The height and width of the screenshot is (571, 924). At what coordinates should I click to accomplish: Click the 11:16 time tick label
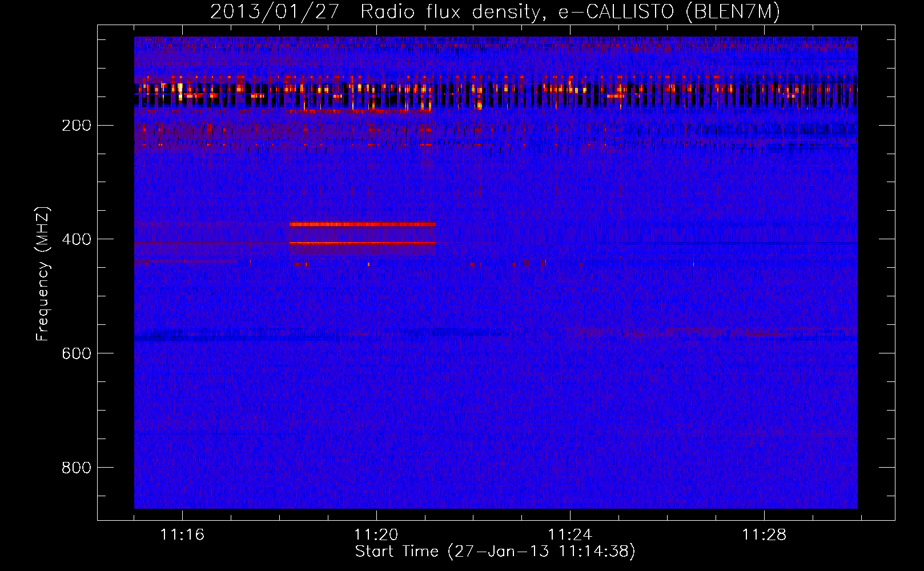click(182, 534)
